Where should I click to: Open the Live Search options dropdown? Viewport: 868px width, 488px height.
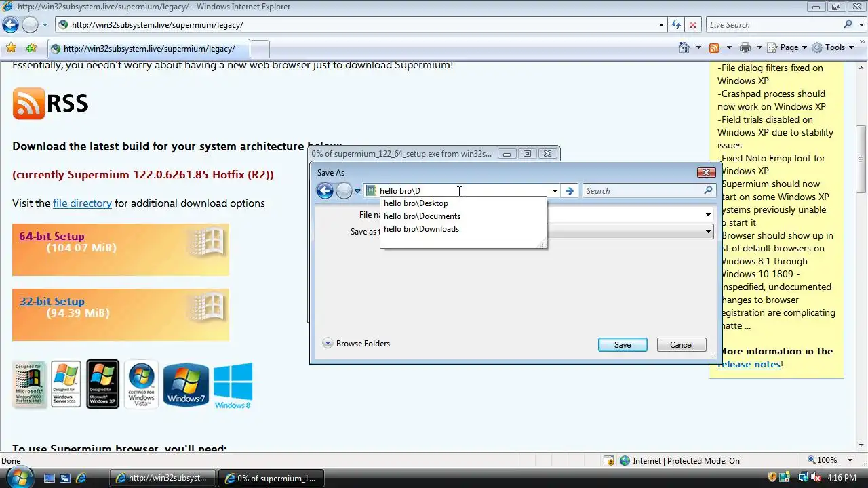point(861,25)
